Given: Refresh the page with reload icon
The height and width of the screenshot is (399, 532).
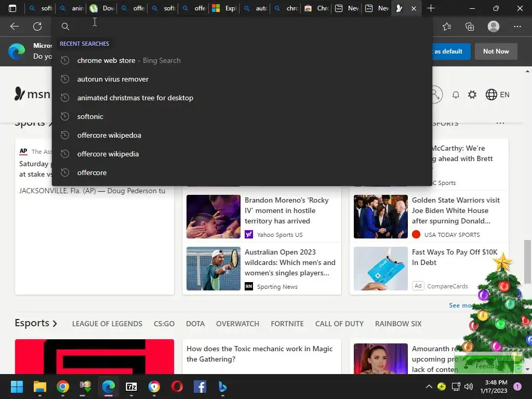Looking at the screenshot, I should [x=37, y=26].
